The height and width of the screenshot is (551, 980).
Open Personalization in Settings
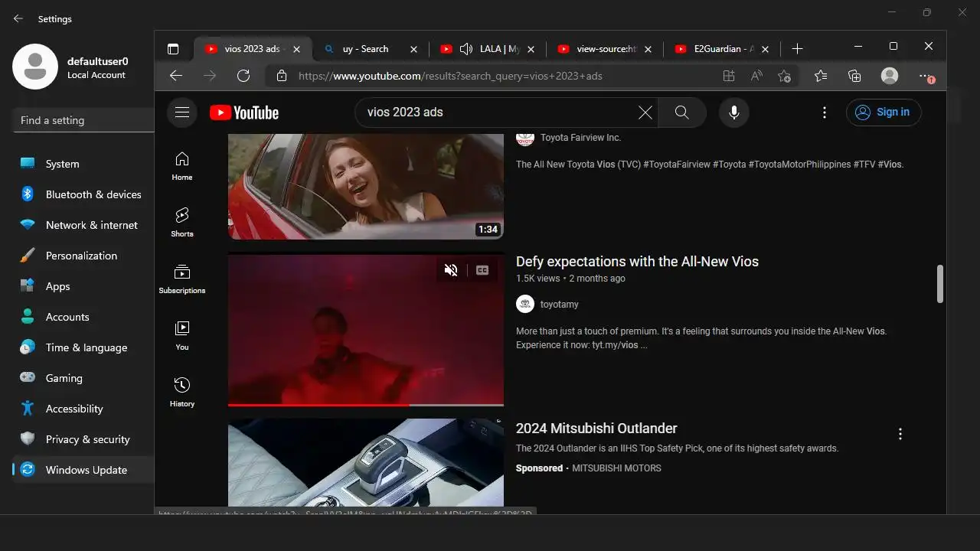[x=83, y=256]
